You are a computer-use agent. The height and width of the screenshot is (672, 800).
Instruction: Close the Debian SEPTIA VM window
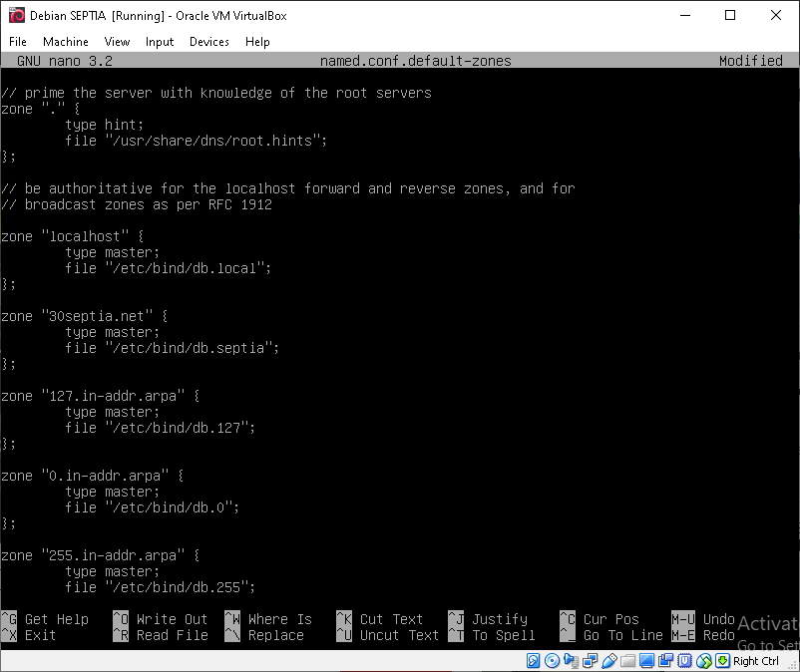[x=775, y=15]
